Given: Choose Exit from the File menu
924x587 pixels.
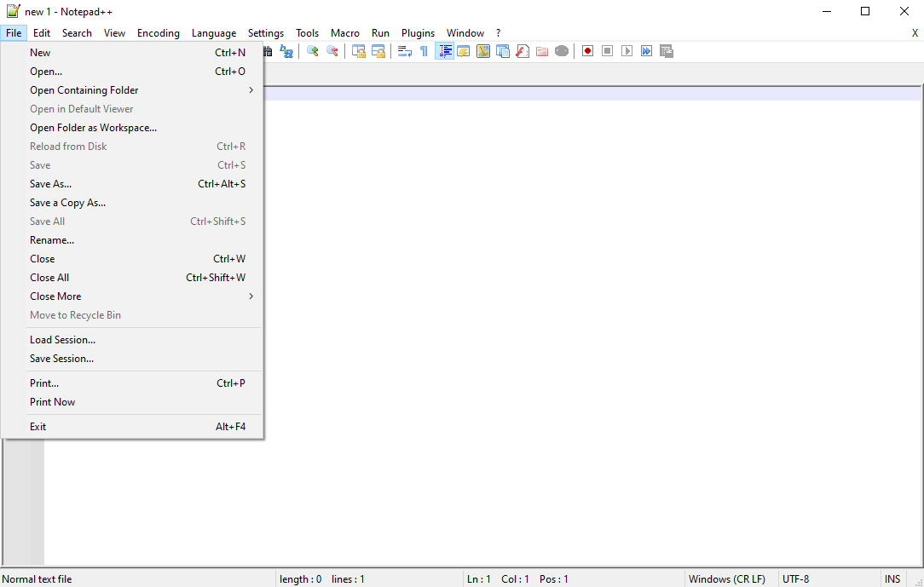Looking at the screenshot, I should 132,427.
